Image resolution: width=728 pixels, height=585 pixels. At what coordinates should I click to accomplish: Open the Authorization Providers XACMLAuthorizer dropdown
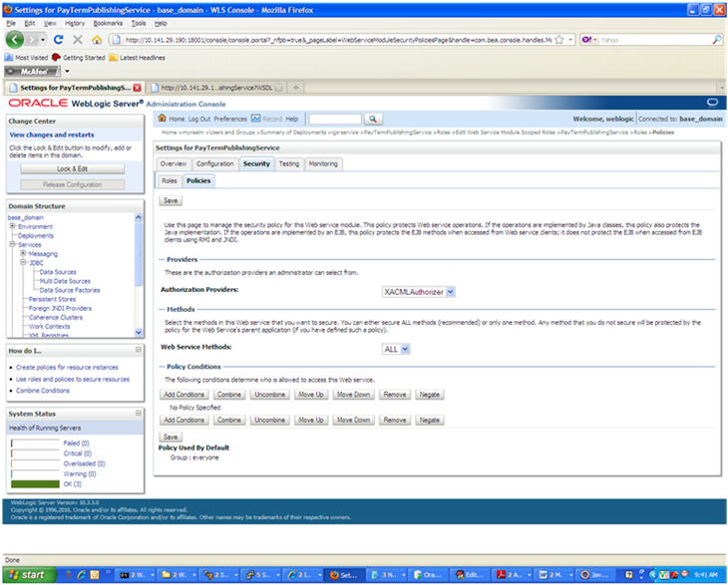[x=418, y=292]
